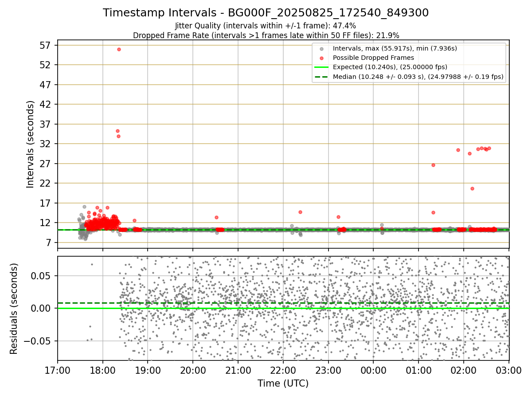Screen dimensions: 532x399
Task: Click the red point near 27 seconds after 01:00
Action: click(433, 165)
